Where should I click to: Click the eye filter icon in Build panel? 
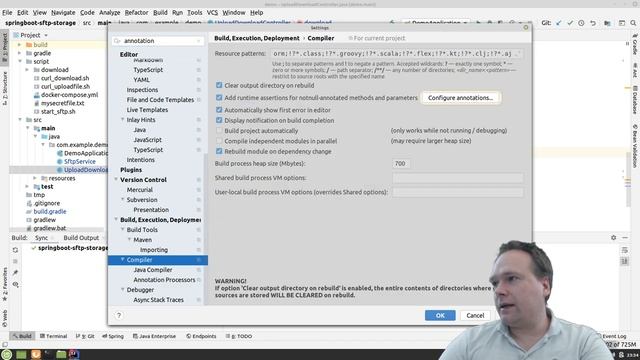pyautogui.click(x=16, y=284)
